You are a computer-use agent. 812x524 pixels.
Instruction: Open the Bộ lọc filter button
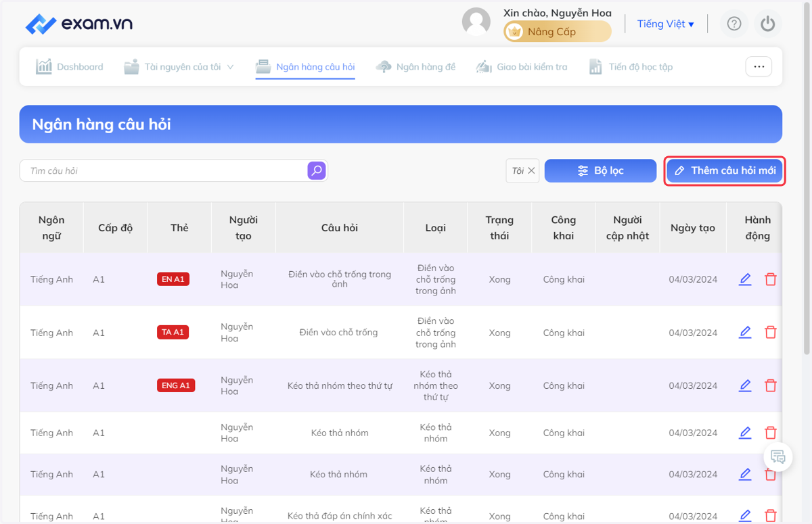600,171
